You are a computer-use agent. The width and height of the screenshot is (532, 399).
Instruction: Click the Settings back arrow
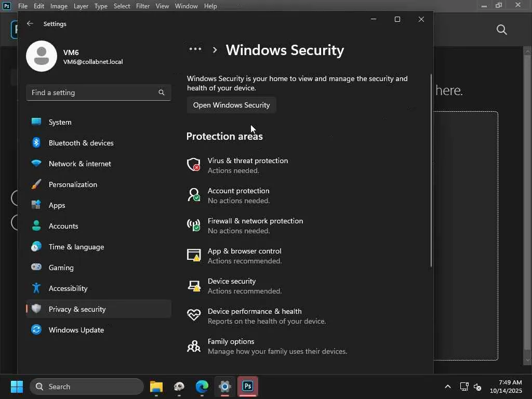click(x=30, y=23)
